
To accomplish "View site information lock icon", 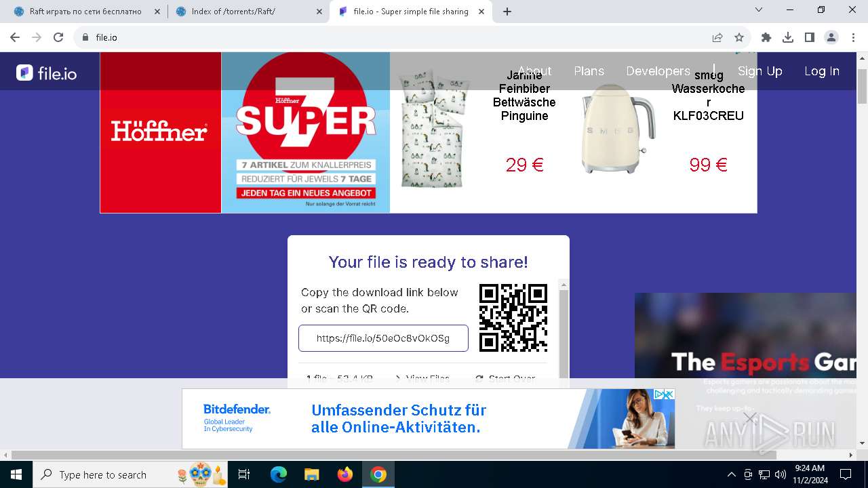I will [x=85, y=37].
